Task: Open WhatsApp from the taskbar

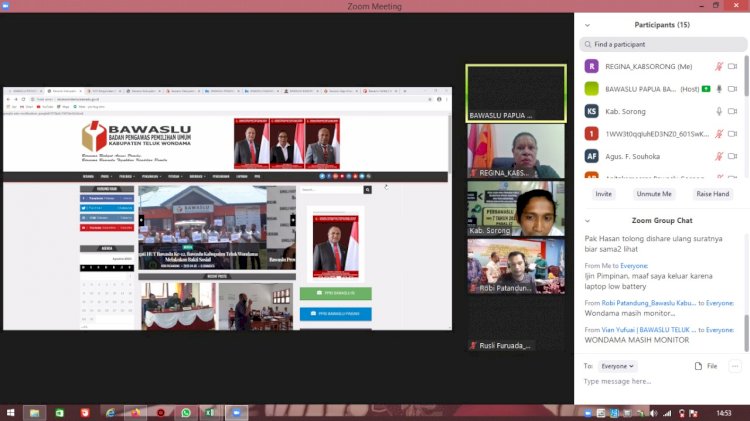Action: pyautogui.click(x=186, y=413)
